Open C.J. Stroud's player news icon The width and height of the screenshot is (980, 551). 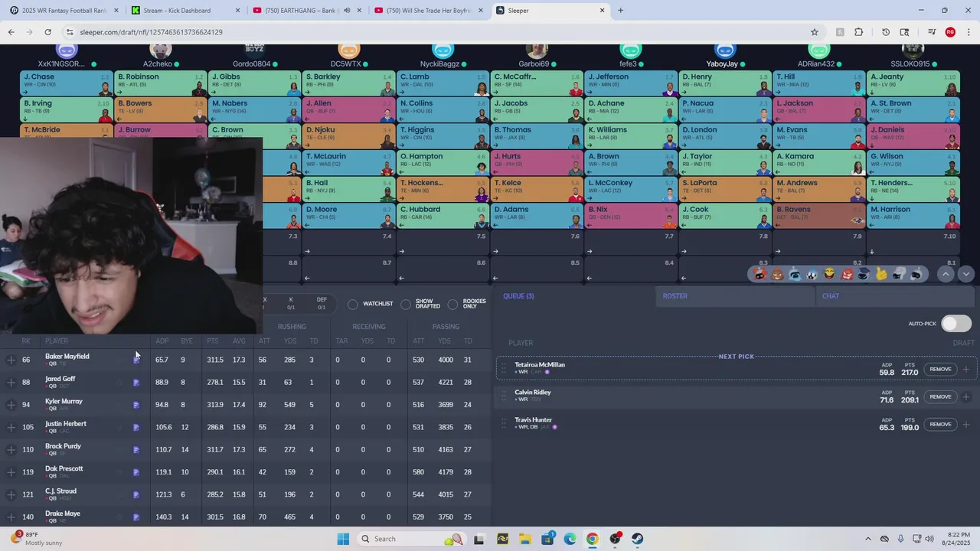(x=136, y=495)
